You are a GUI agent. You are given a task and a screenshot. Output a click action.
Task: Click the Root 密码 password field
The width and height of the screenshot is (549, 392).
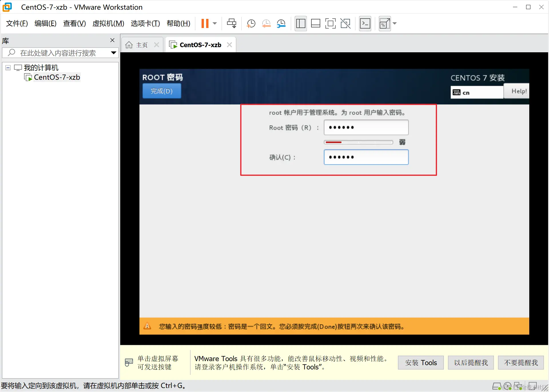point(366,127)
